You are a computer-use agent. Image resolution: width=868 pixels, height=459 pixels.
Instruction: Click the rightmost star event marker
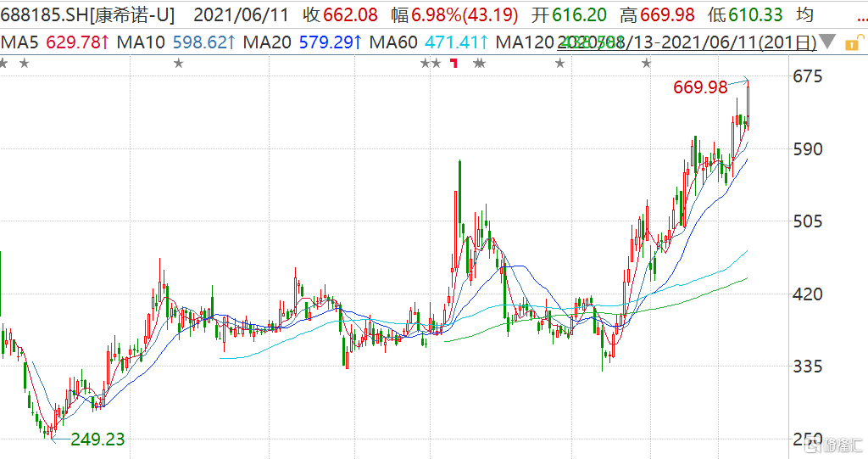(646, 63)
